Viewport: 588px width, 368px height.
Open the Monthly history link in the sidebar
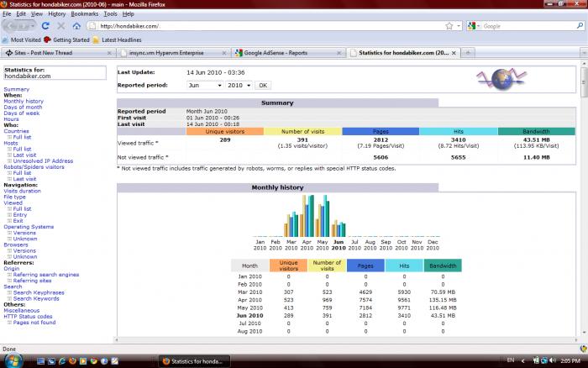point(24,101)
